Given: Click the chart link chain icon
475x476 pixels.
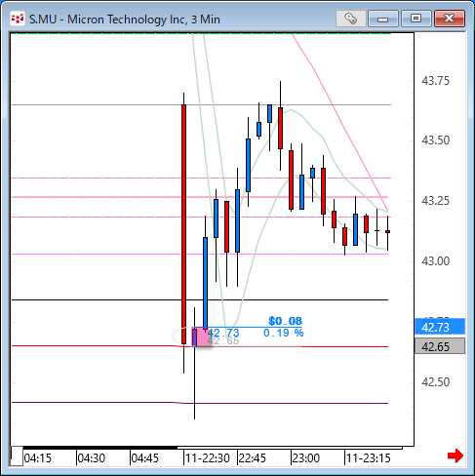Looking at the screenshot, I should coord(350,19).
